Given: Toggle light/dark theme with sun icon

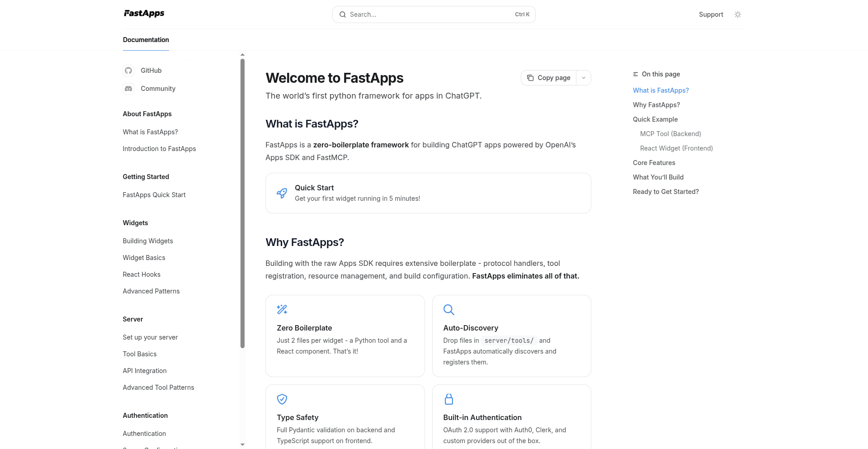Looking at the screenshot, I should [x=738, y=14].
